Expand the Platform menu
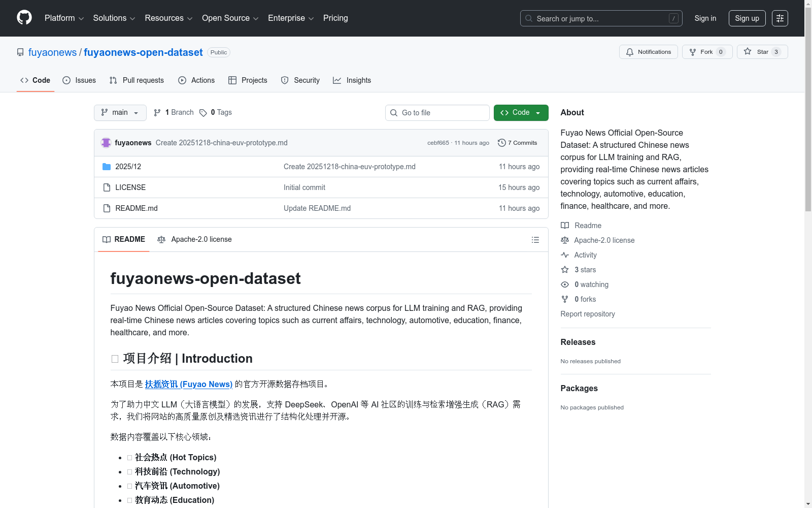Viewport: 812px width, 508px height. [x=64, y=18]
